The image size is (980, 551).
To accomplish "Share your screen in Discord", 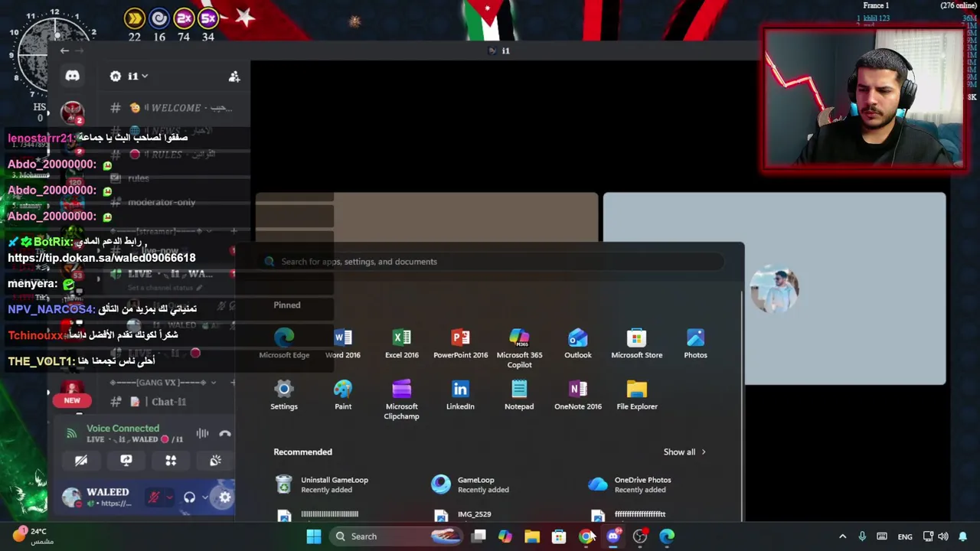I will point(126,460).
